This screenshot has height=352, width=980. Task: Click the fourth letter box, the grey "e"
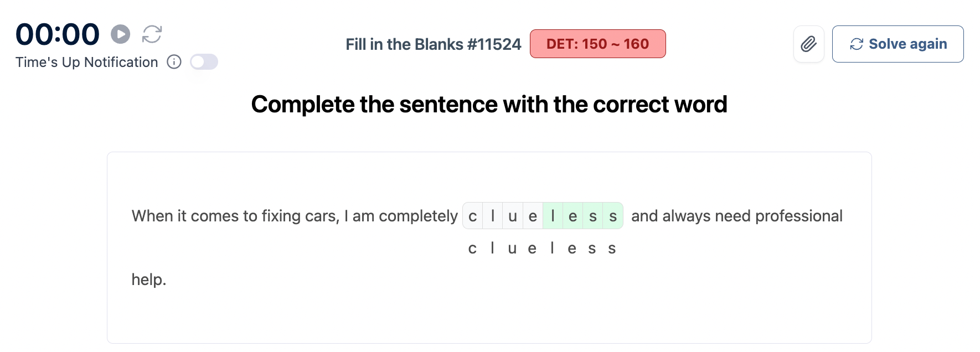(533, 216)
